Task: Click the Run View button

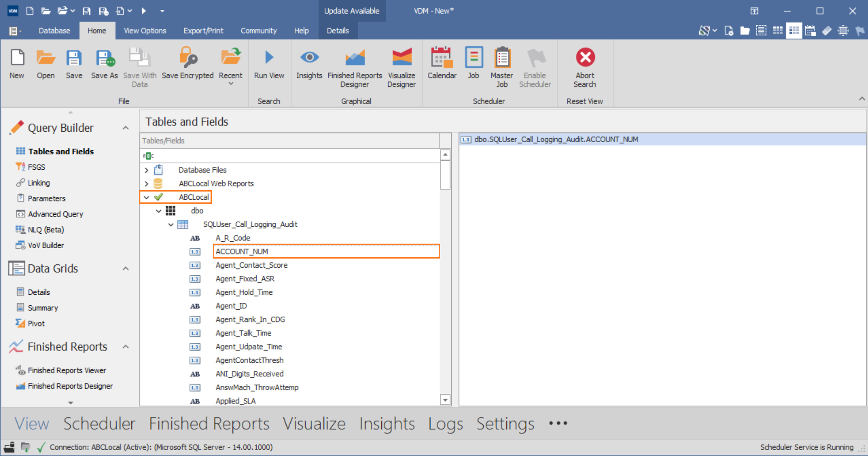Action: pos(269,65)
